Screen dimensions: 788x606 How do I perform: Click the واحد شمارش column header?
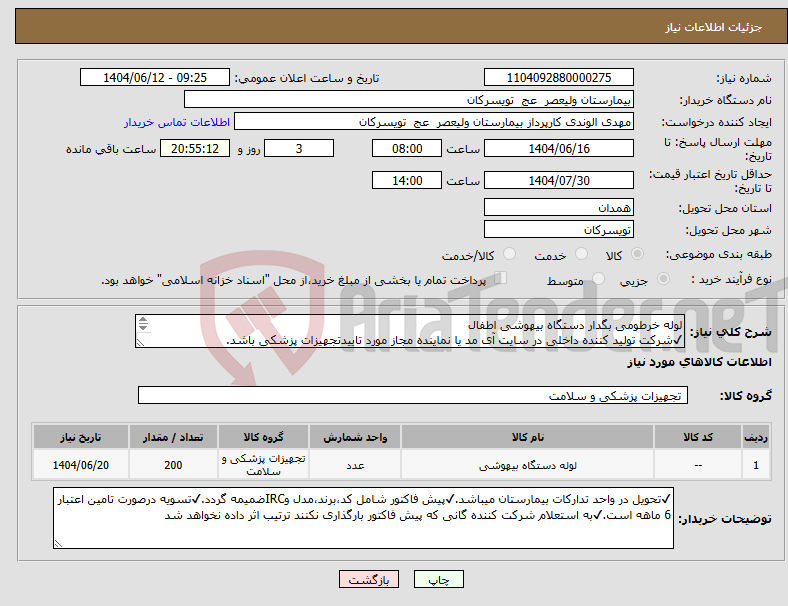coord(355,437)
